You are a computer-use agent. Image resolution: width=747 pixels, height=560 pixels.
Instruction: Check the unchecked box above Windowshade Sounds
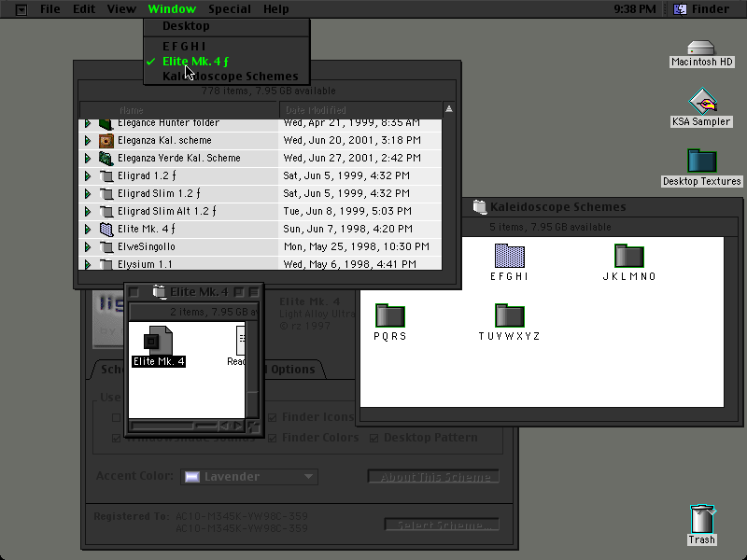pyautogui.click(x=116, y=417)
